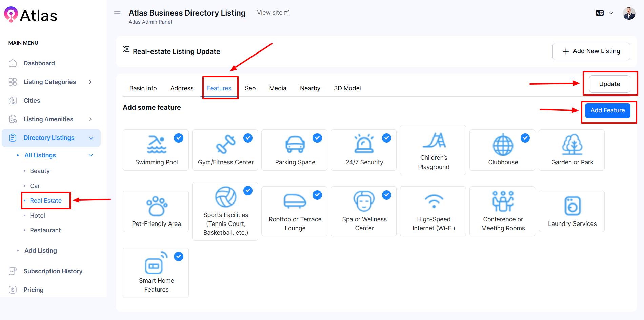Switch to the Media tab
The height and width of the screenshot is (320, 644).
click(x=278, y=88)
